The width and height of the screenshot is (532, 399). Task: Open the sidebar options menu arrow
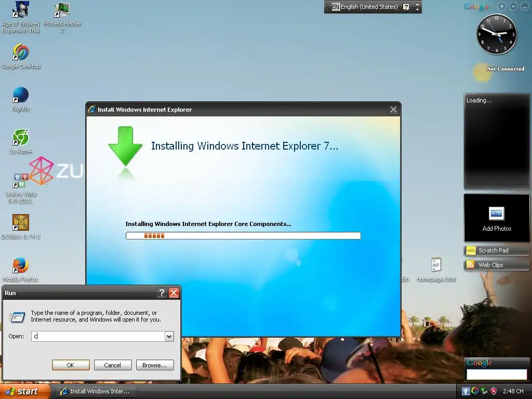click(x=513, y=6)
